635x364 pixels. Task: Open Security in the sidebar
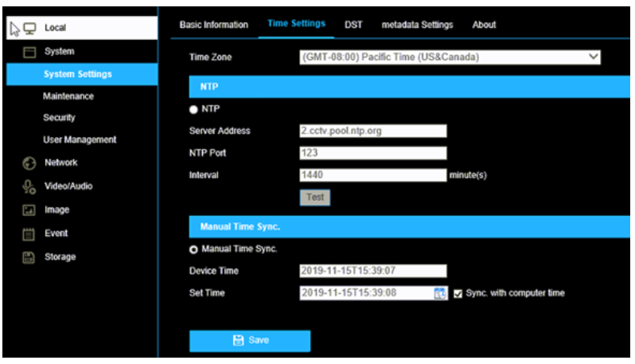[59, 118]
